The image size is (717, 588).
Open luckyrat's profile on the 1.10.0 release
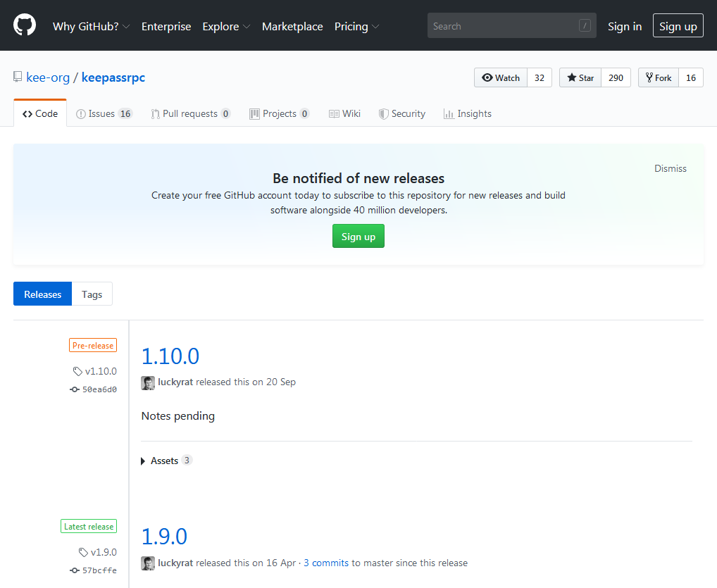coord(175,382)
